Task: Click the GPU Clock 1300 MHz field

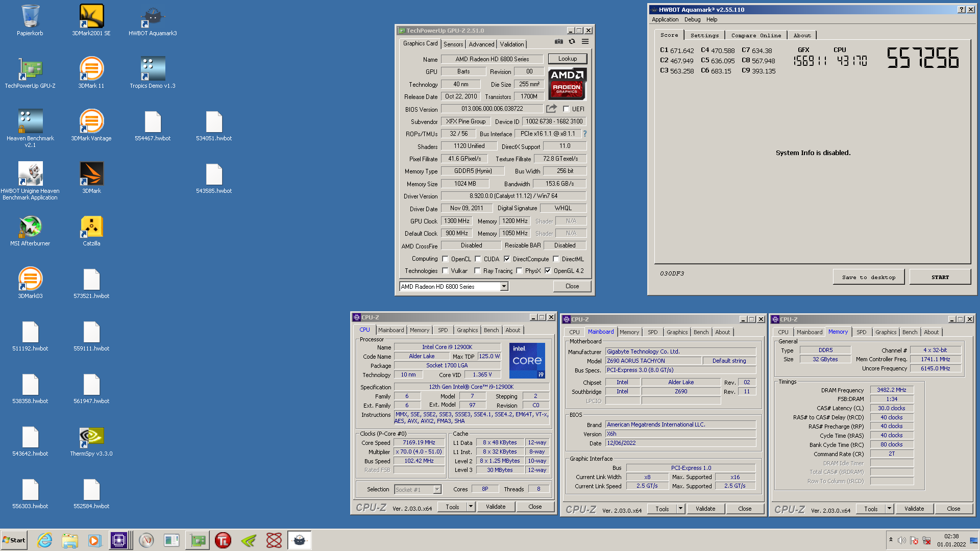Action: click(457, 221)
